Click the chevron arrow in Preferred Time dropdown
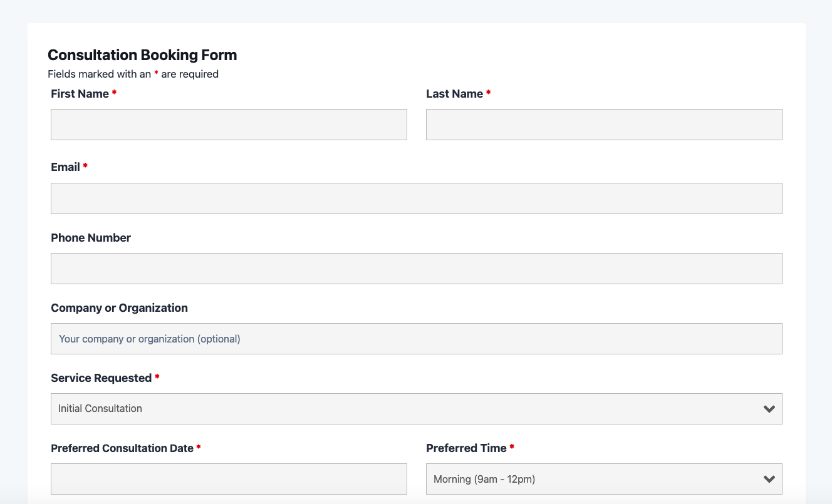This screenshot has height=504, width=832. pos(769,479)
